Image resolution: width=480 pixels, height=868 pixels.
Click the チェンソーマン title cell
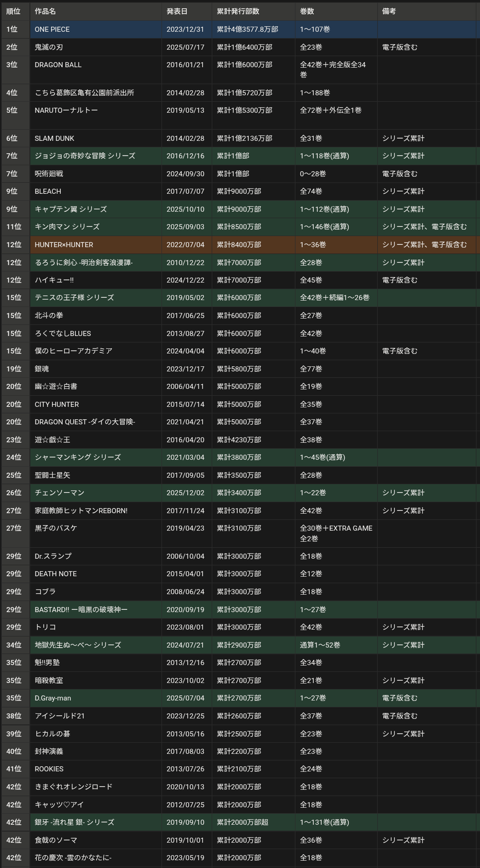(96, 492)
